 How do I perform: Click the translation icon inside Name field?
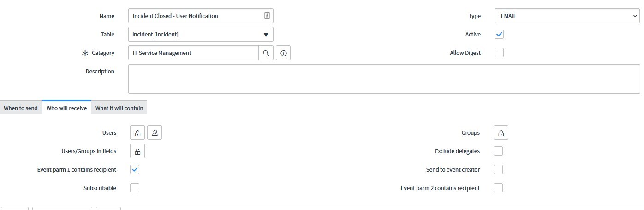tap(267, 16)
